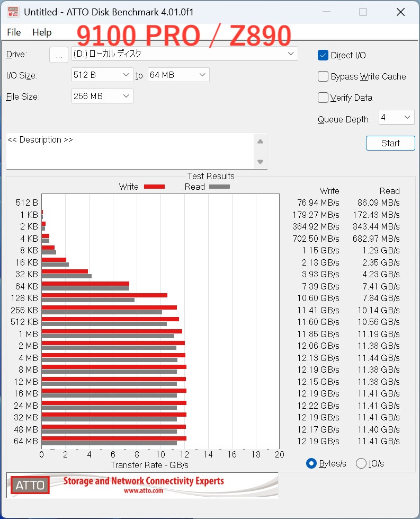Click the 702.50 MB/s write value
The image size is (420, 519).
(316, 239)
